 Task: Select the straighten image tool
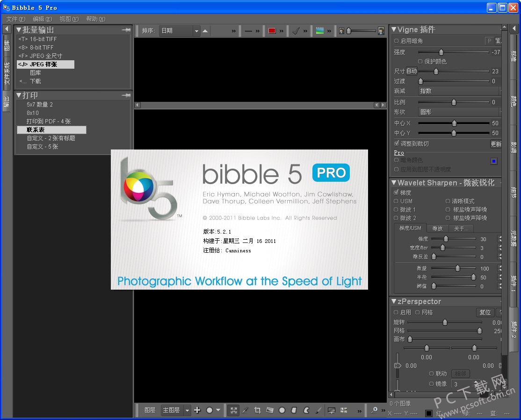coord(270,410)
